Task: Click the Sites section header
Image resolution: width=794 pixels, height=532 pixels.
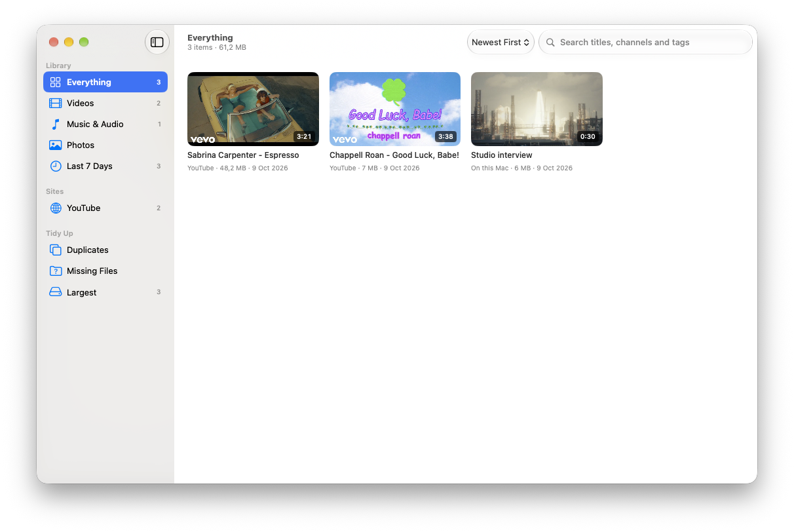Action: (55, 191)
